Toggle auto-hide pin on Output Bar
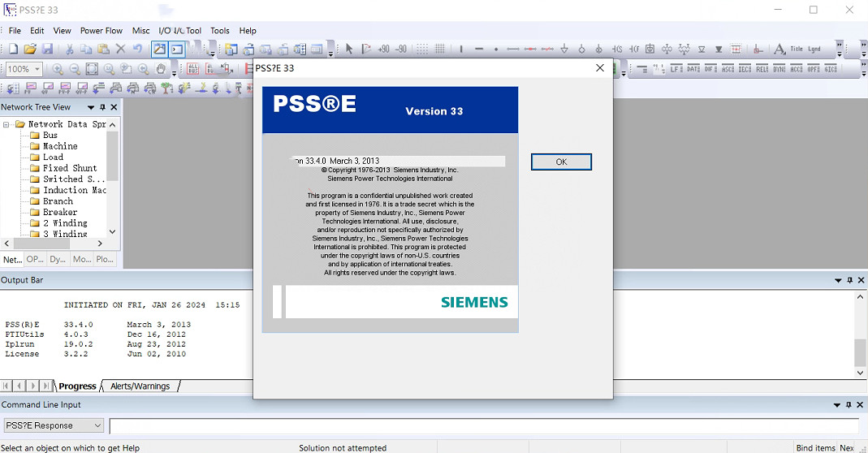Screen dimensions: 868x453 coord(850,280)
